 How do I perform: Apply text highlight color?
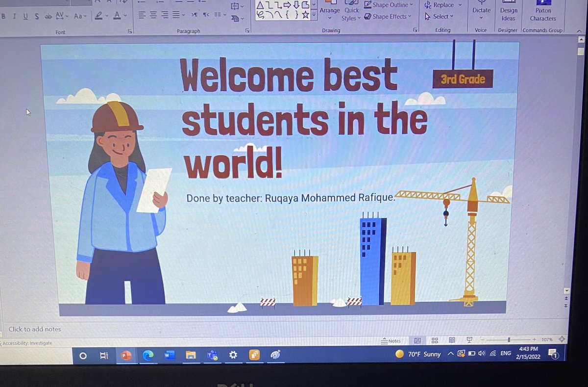[x=99, y=16]
